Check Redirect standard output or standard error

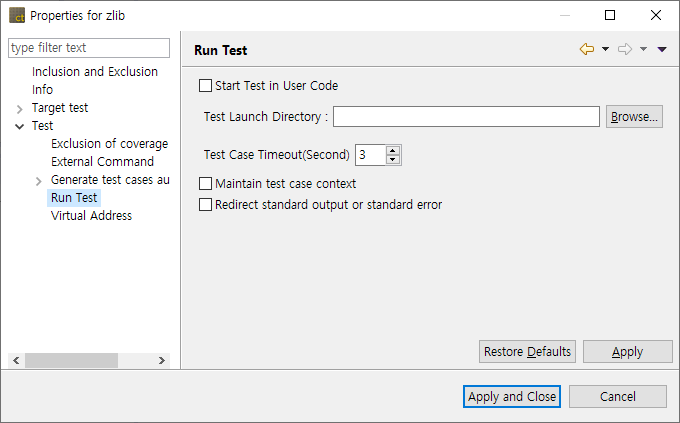tap(206, 205)
